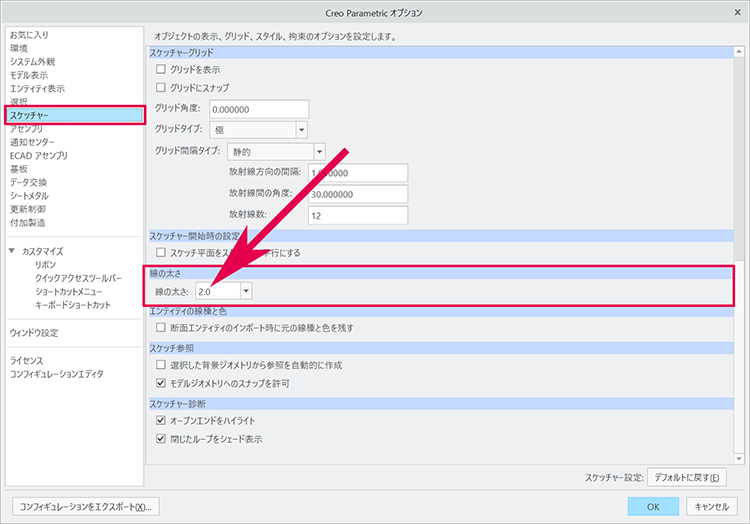This screenshot has height=524, width=750.
Task: Click the OK button
Action: (x=652, y=506)
